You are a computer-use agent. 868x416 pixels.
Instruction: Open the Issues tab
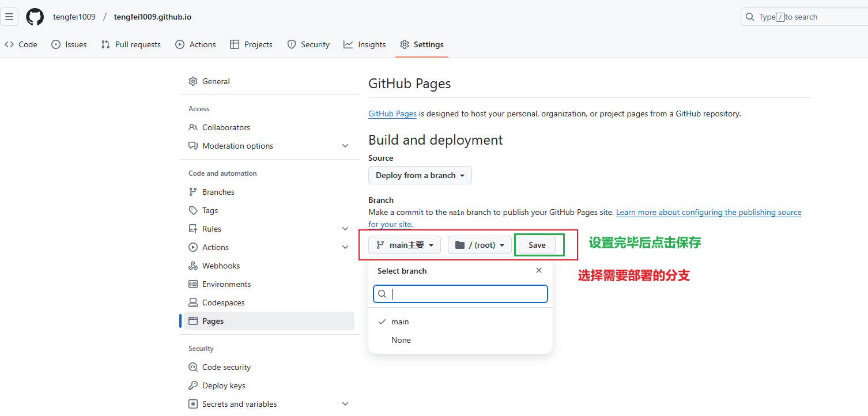pyautogui.click(x=69, y=44)
